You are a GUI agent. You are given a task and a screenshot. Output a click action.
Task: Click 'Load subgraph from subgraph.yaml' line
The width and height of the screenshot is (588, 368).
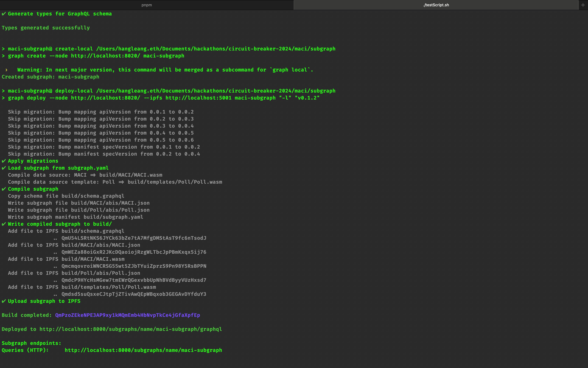55,168
